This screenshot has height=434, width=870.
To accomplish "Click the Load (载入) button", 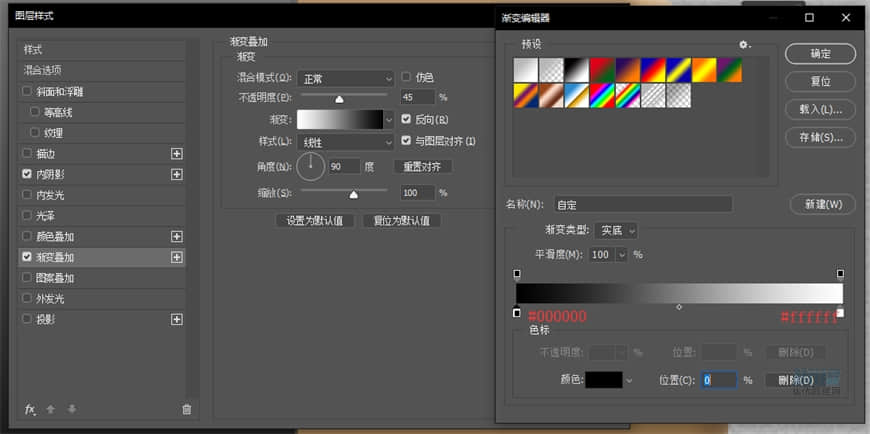I will 820,109.
